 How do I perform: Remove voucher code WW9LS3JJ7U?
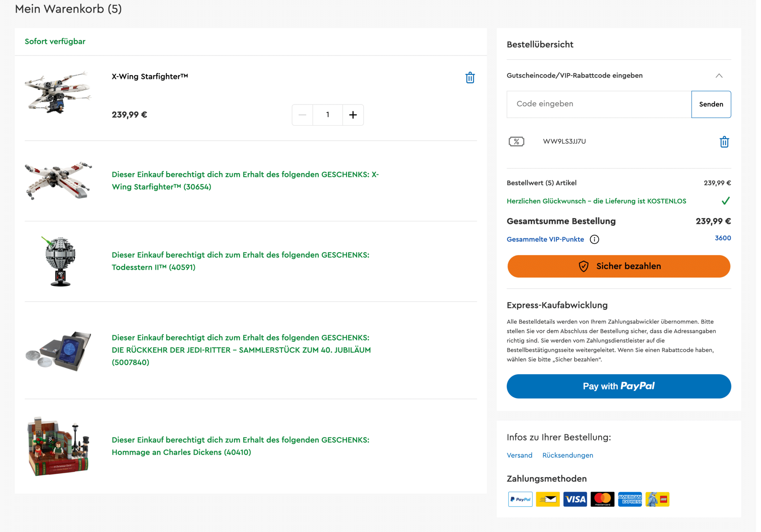point(724,142)
